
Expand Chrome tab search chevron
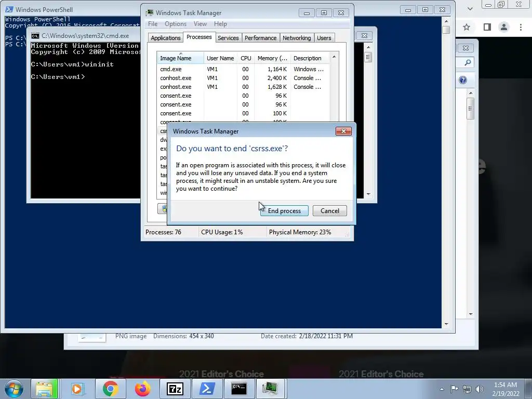(470, 9)
